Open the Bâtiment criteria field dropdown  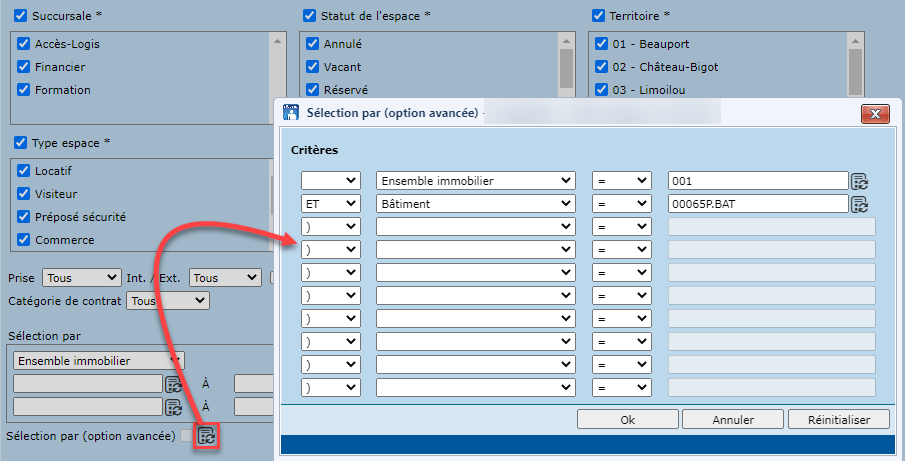pos(476,204)
